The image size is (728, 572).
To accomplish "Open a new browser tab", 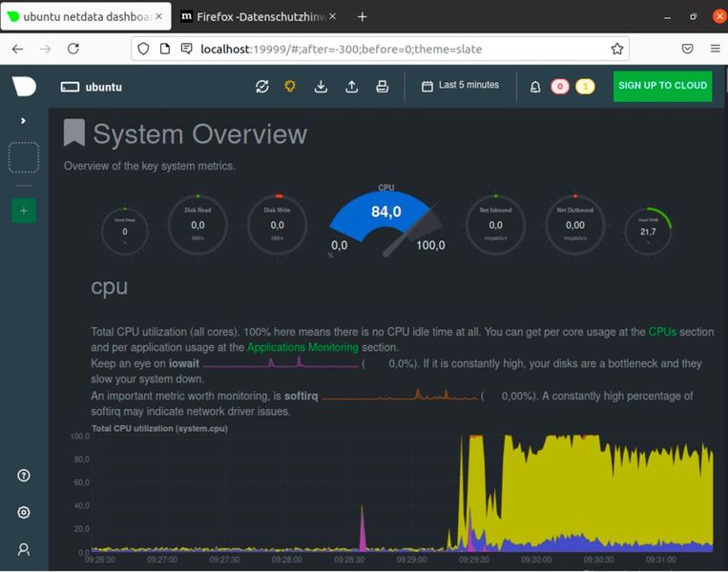I will [x=363, y=17].
